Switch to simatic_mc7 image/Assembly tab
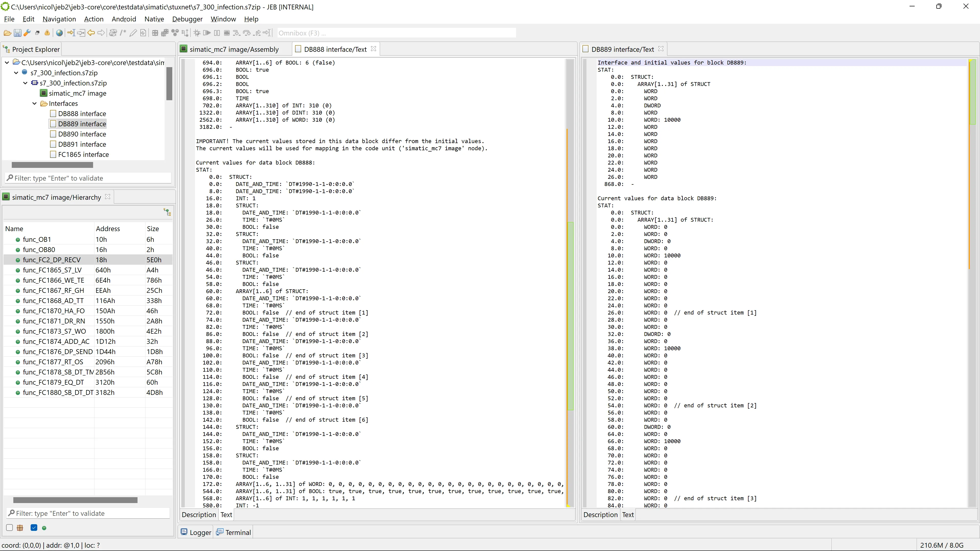This screenshot has height=551, width=980. coord(234,49)
